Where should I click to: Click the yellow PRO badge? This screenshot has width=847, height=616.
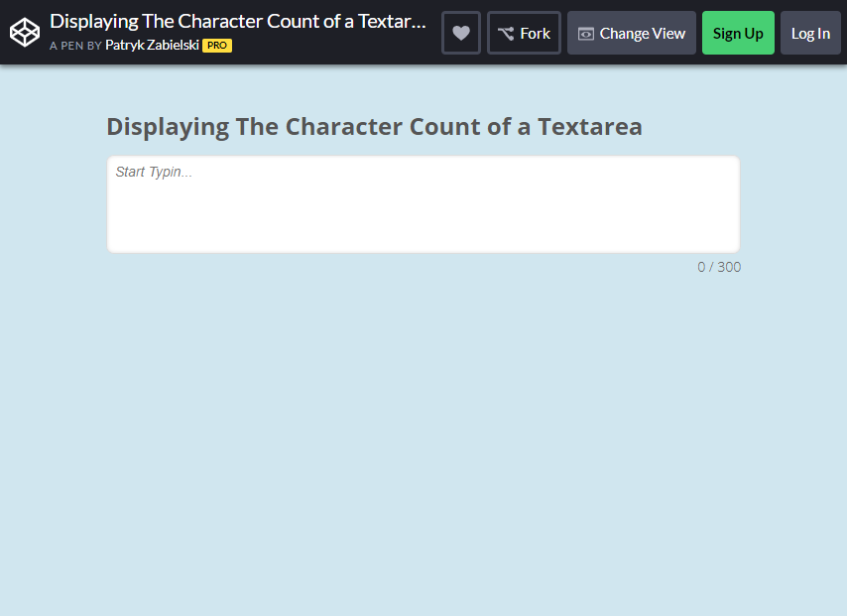[217, 46]
